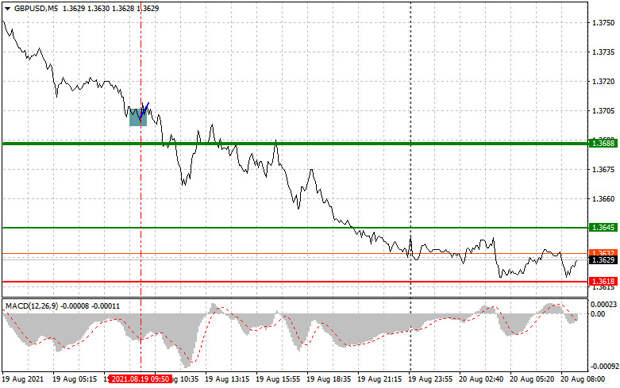This screenshot has height=388, width=620.
Task: Click the 19 Aug 23:55 time label
Action: (430, 379)
